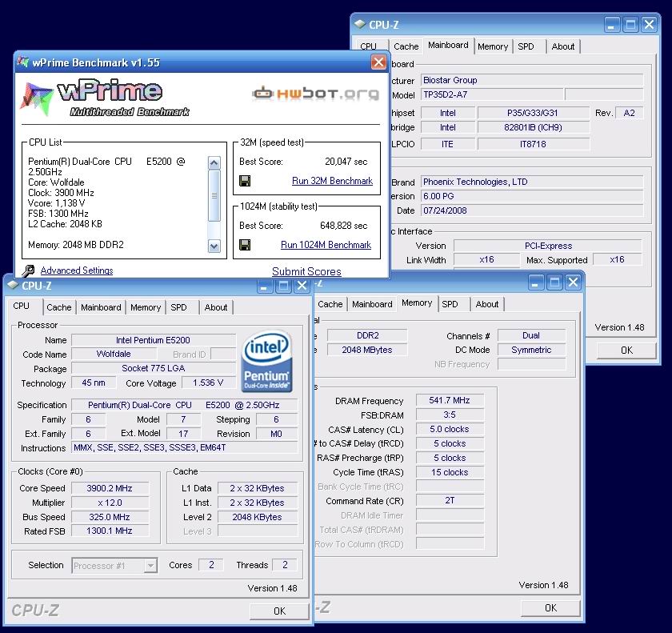The image size is (672, 633).
Task: Close the CPU-Z Memory window
Action: 573,282
